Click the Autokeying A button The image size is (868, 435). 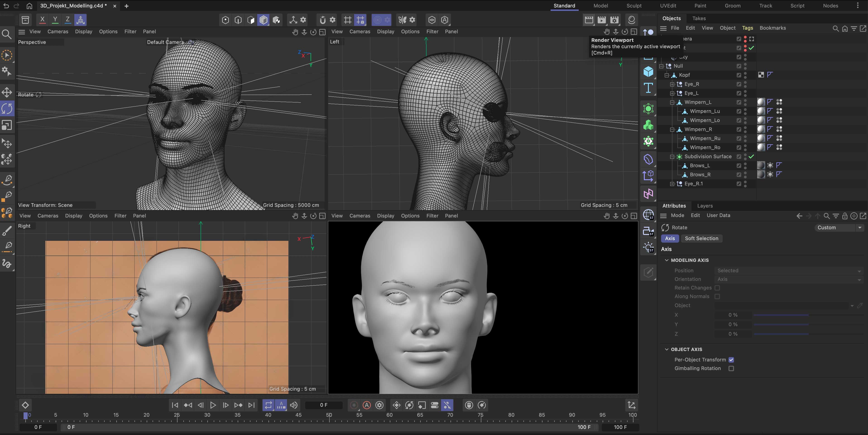click(x=367, y=405)
